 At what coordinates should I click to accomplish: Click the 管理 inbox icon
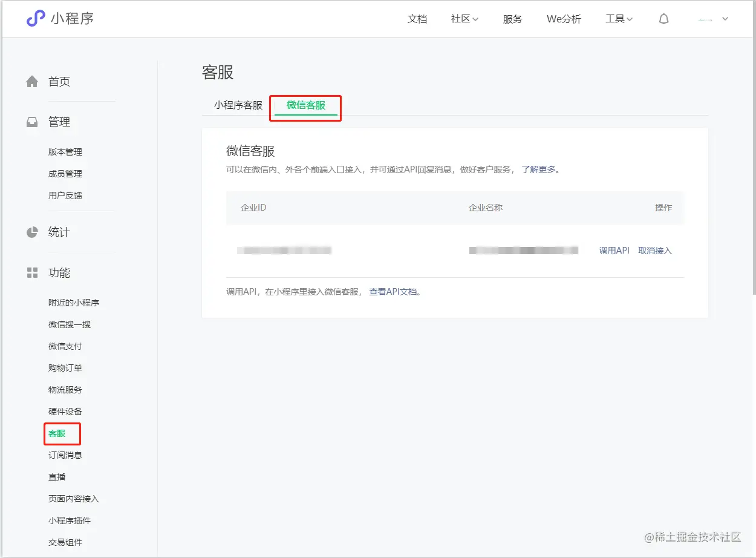(32, 122)
